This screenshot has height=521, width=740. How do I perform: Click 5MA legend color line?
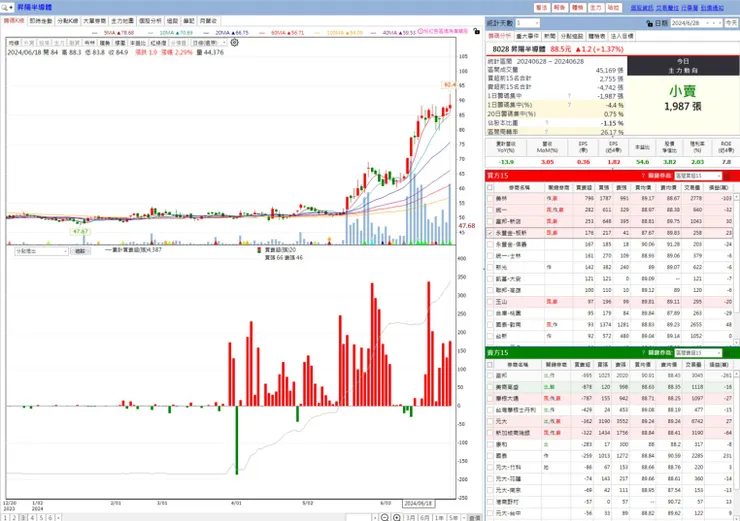(x=96, y=33)
